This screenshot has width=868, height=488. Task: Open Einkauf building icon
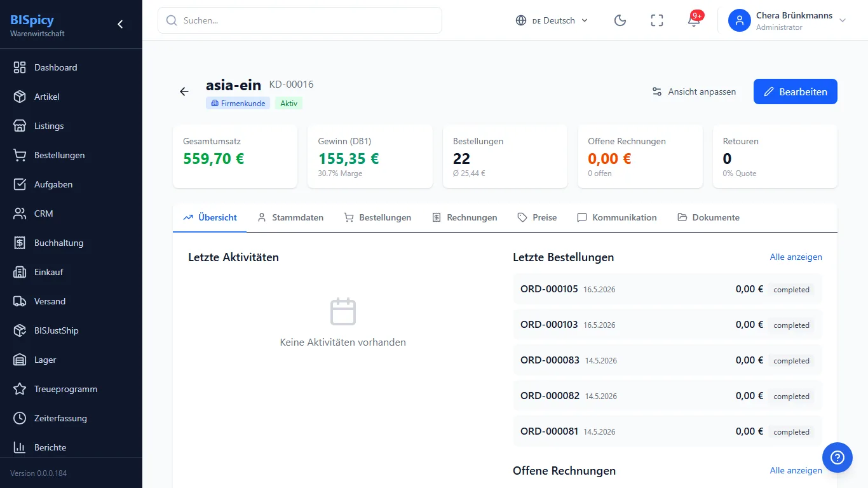(20, 272)
